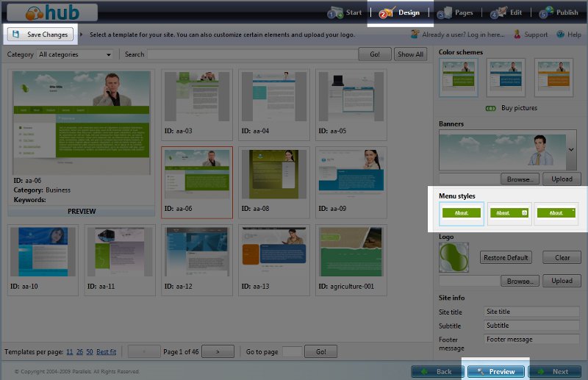The width and height of the screenshot is (588, 380).
Task: Click the Site title input field
Action: click(x=532, y=312)
